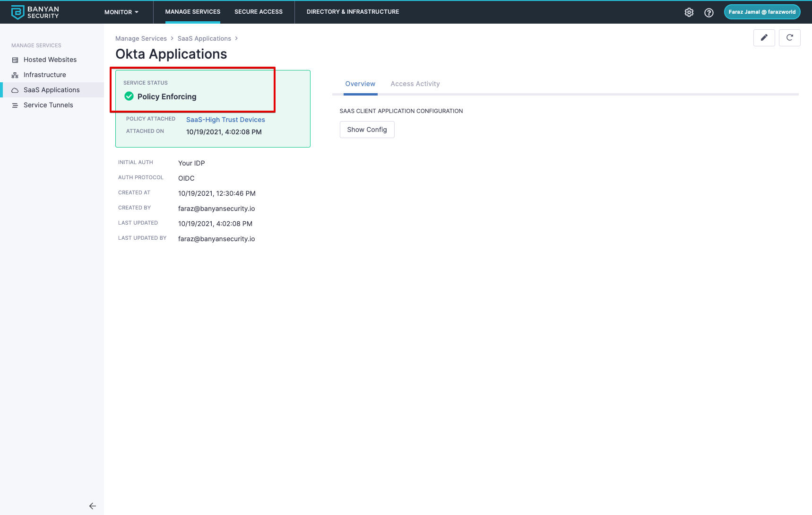The image size is (812, 515).
Task: Click the SaaS Applications cloud icon
Action: (15, 90)
